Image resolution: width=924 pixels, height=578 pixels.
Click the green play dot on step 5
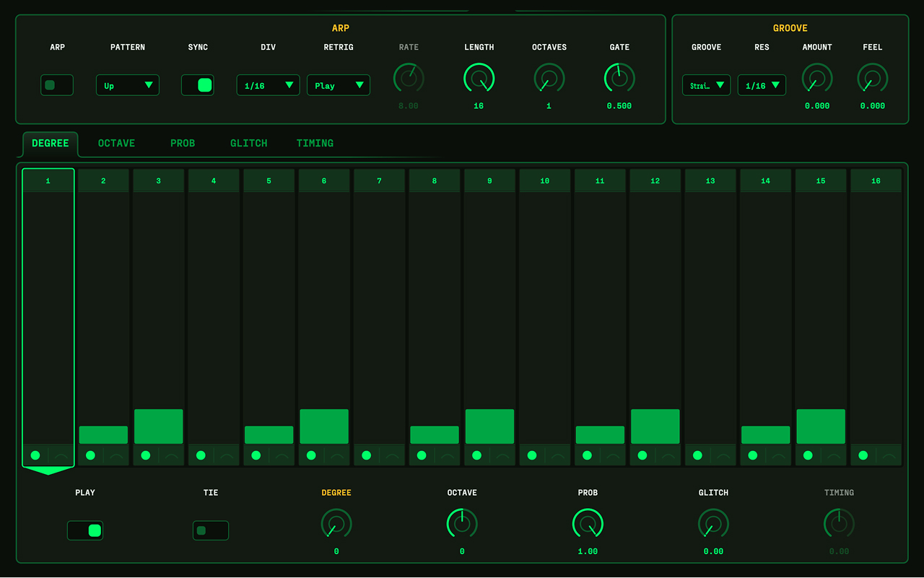point(256,455)
